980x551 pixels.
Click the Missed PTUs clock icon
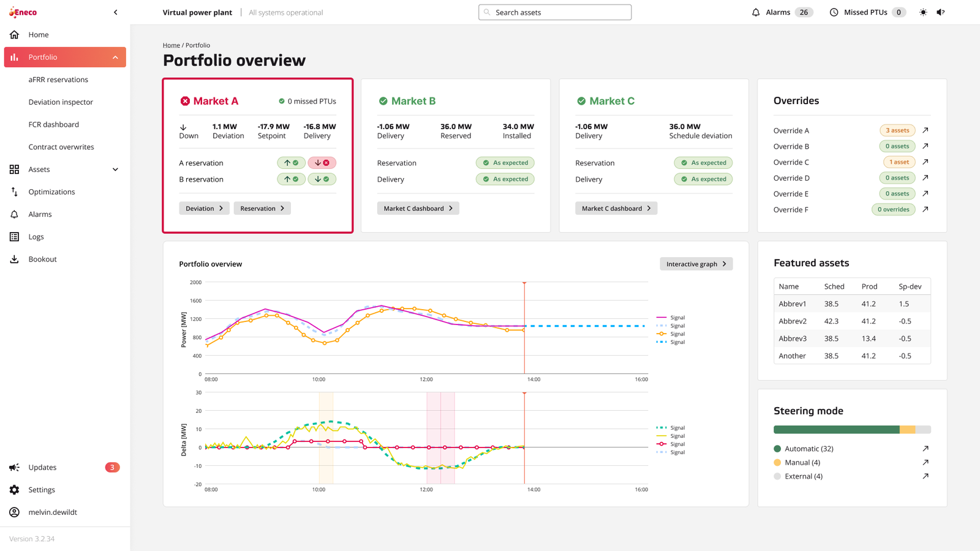click(834, 12)
